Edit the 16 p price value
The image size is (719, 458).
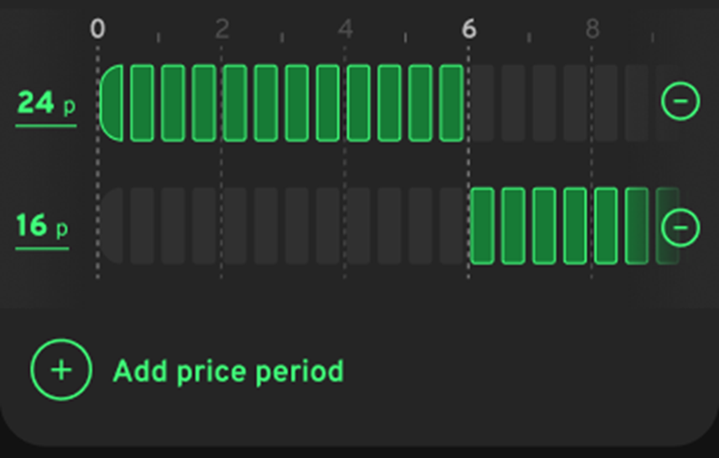pos(42,226)
